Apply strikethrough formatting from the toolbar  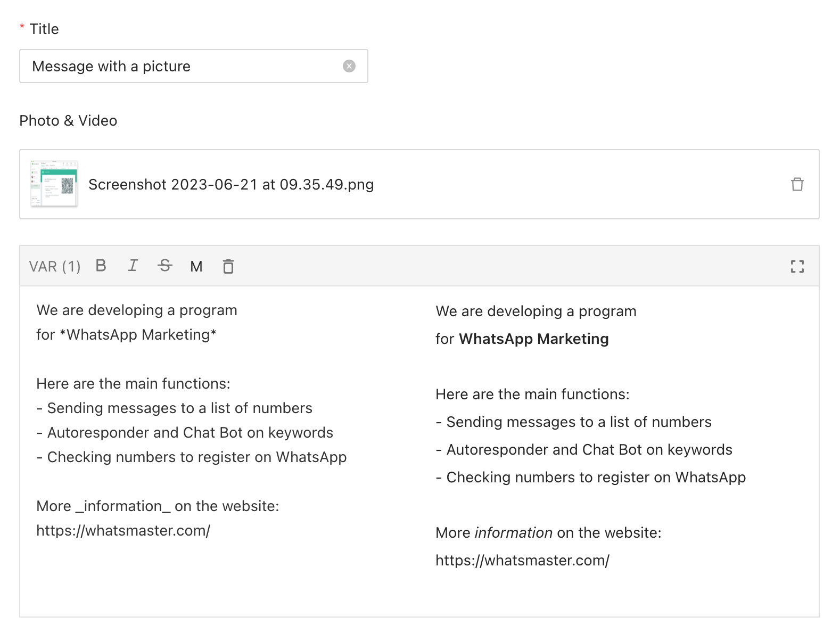[x=165, y=266]
